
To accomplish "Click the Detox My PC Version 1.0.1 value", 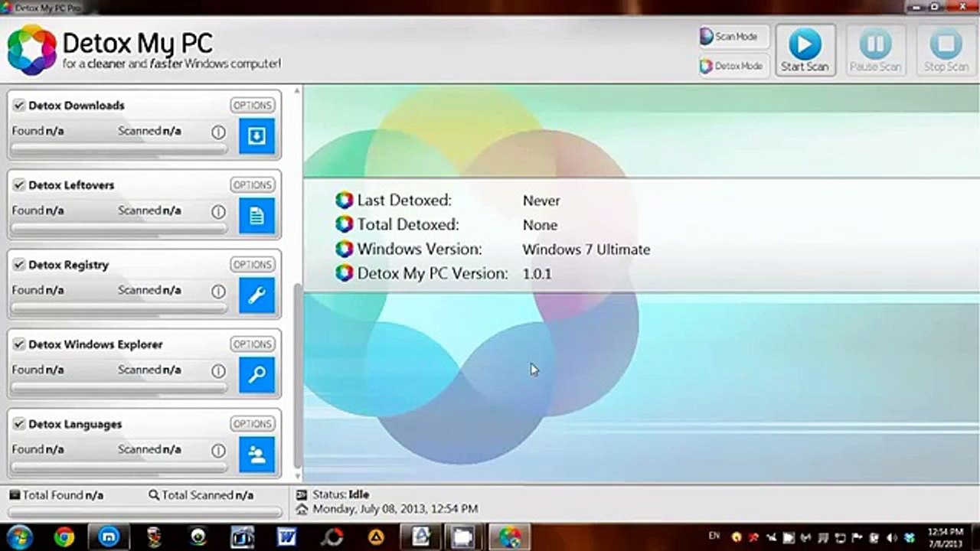I will coord(537,274).
